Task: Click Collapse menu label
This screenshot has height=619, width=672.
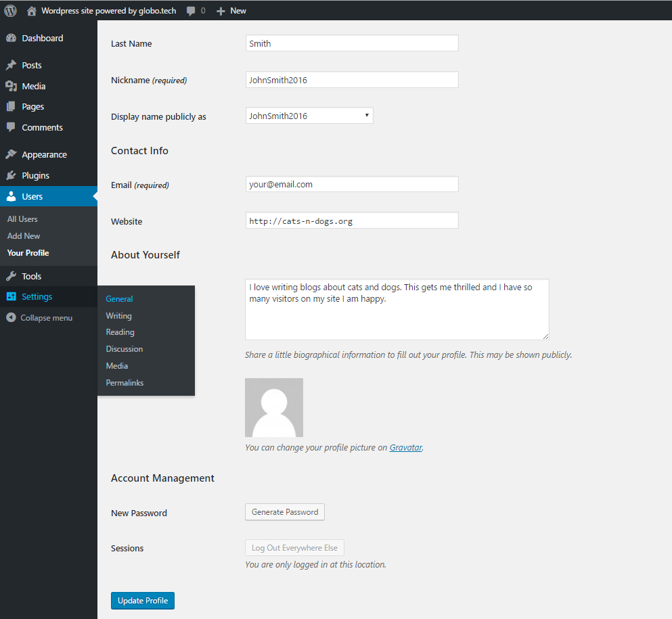Action: 46,318
